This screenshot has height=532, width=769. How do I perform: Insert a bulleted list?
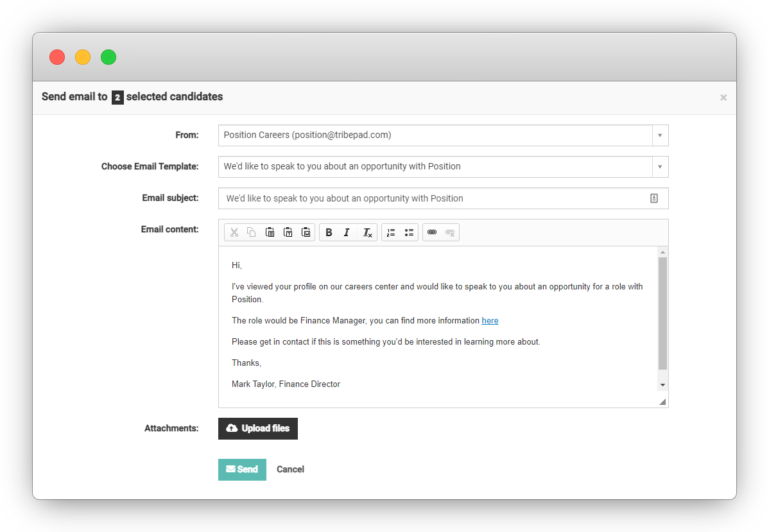(409, 232)
